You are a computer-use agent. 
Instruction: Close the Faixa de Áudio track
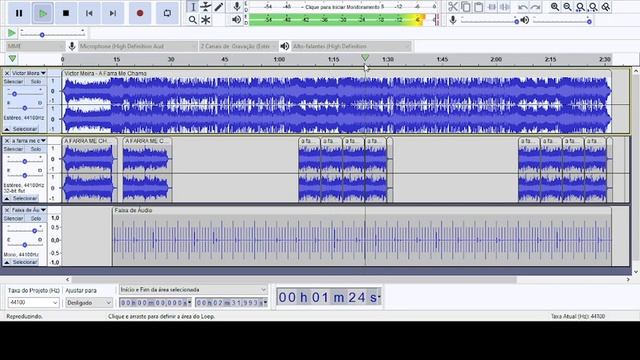pos(7,210)
